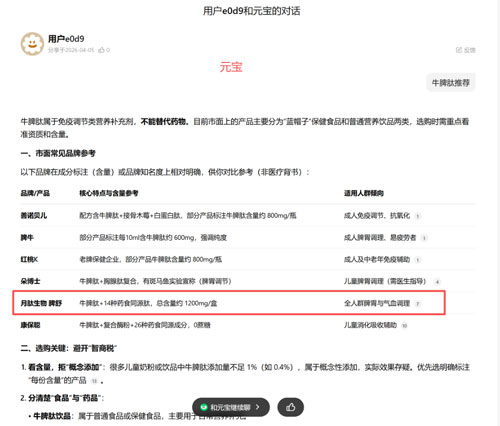
Task: Click 成人免疫调节、抗氧化 cell
Action: (x=377, y=215)
